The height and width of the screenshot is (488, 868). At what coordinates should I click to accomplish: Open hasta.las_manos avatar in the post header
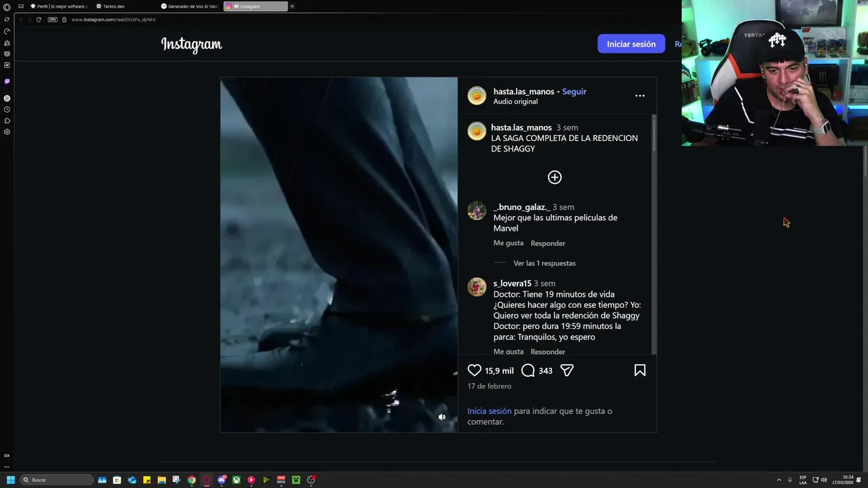(477, 96)
